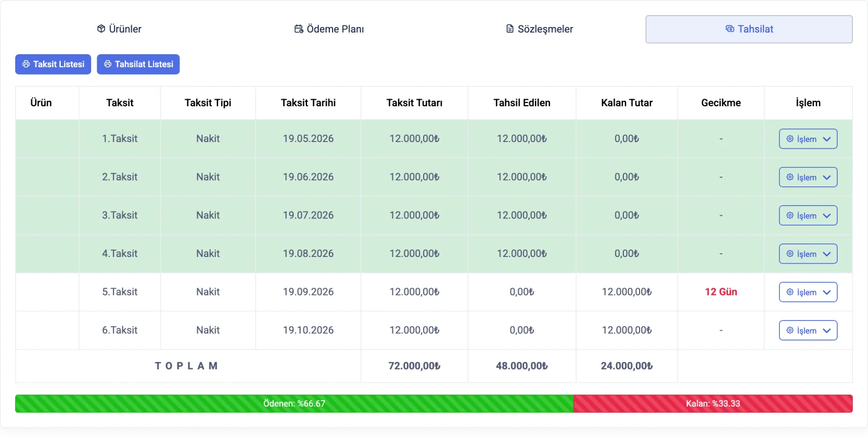Click the gear icon in 1.Taksit row
868x438 pixels.
[x=790, y=139]
